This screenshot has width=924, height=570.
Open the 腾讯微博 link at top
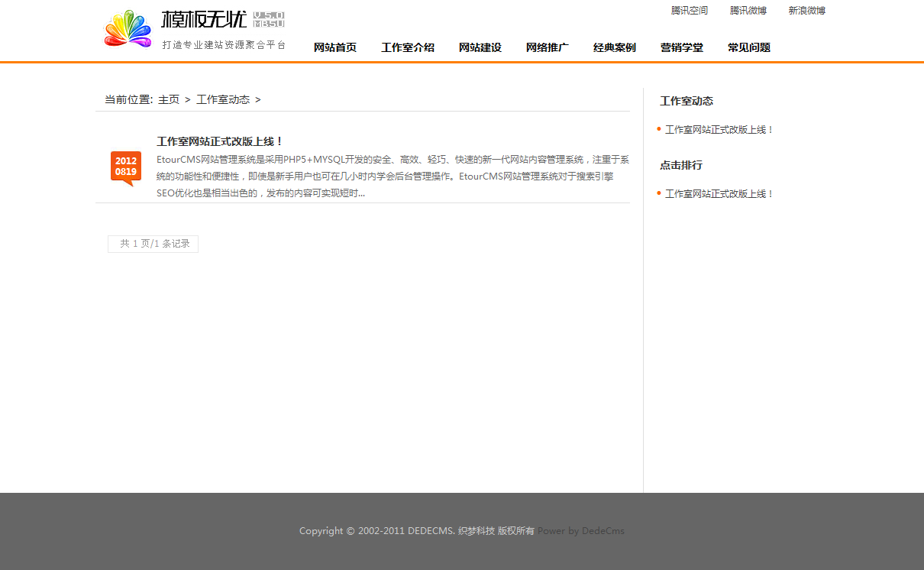[748, 11]
